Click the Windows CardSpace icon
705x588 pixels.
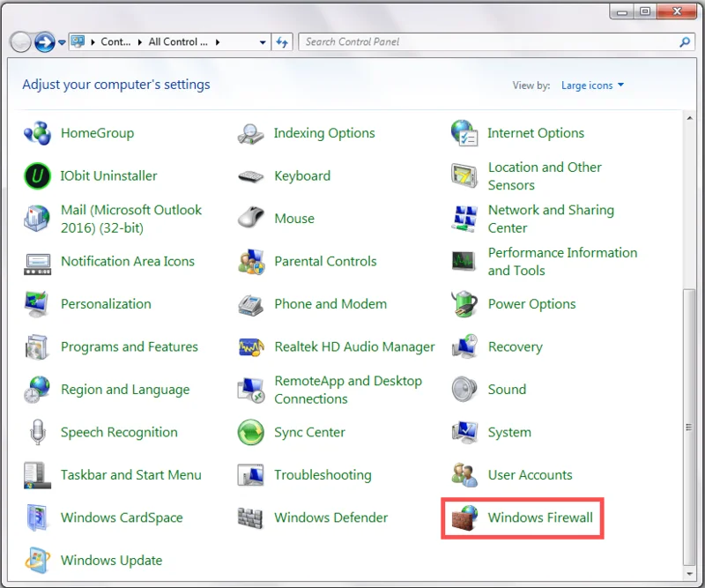pos(37,517)
